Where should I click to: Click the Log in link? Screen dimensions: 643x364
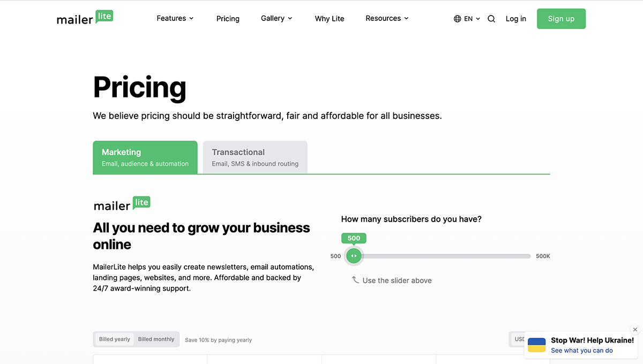point(515,19)
